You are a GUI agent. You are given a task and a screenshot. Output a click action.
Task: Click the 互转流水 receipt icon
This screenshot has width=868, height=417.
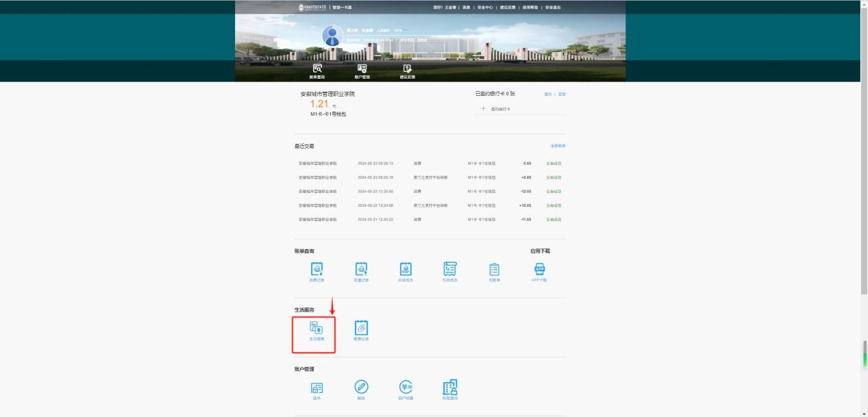tap(449, 271)
